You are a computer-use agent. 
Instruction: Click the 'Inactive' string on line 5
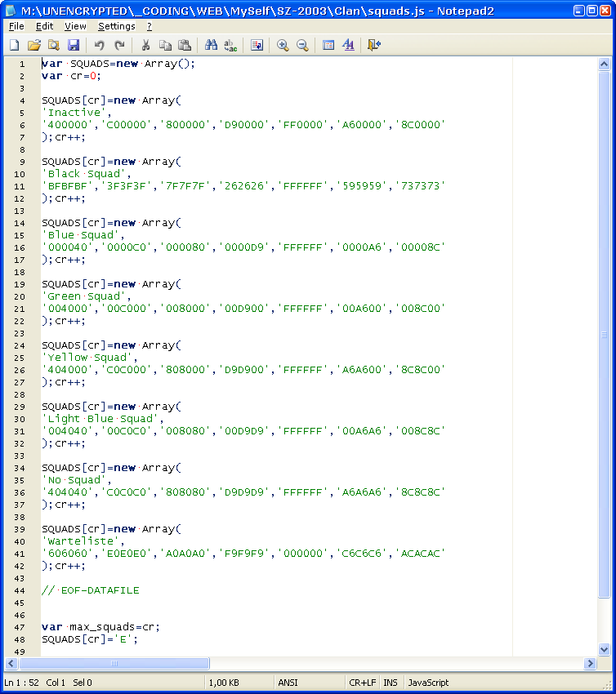pos(74,113)
